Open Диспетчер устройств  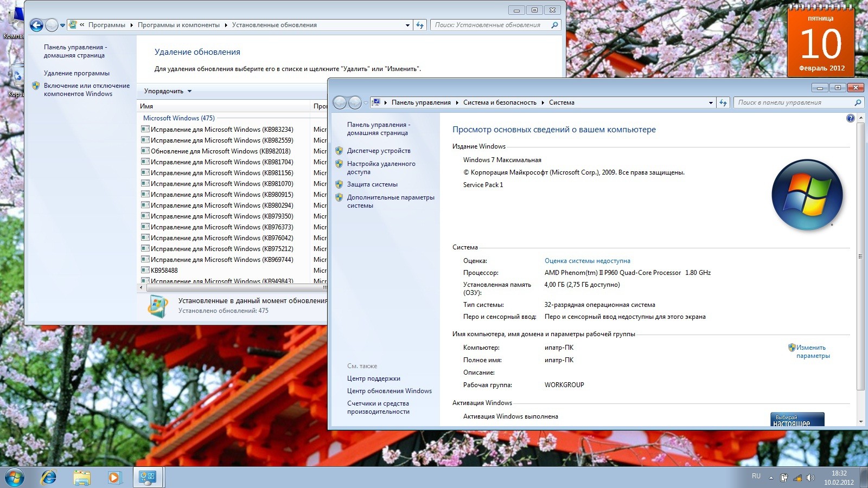coord(379,151)
